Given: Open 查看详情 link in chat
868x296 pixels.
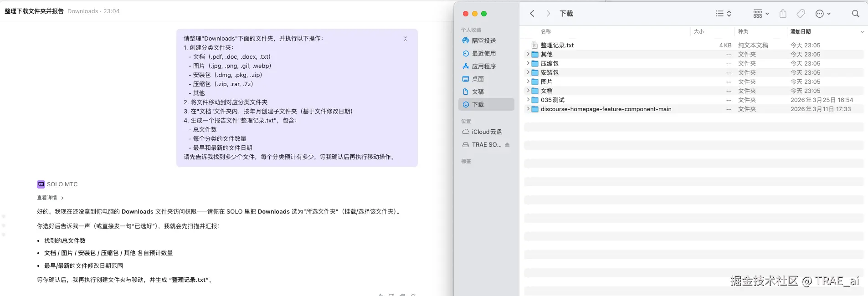Looking at the screenshot, I should point(50,198).
